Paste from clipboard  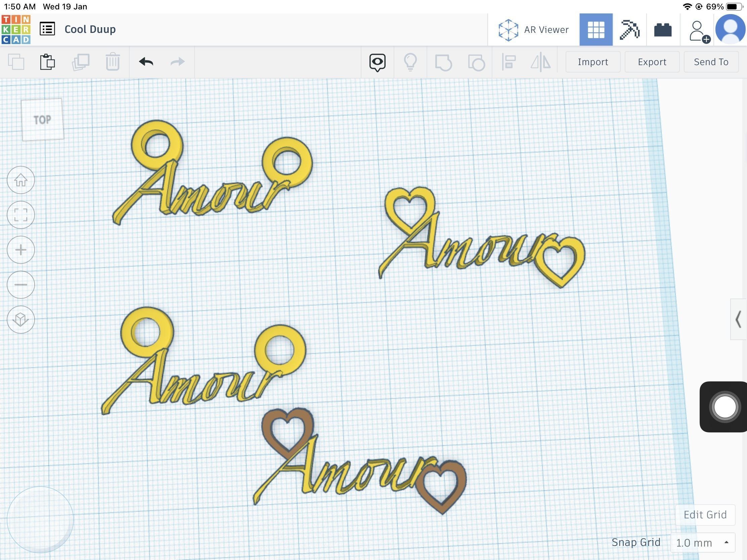[47, 62]
